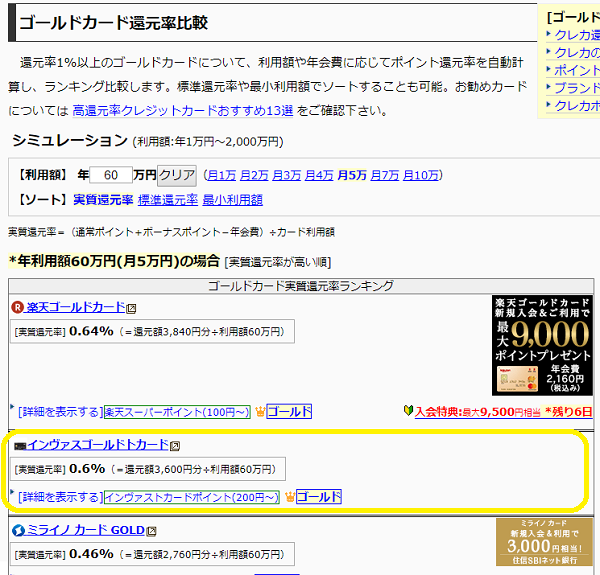The width and height of the screenshot is (600, 575).
Task: Select 月10万 usage preset
Action: (x=421, y=175)
